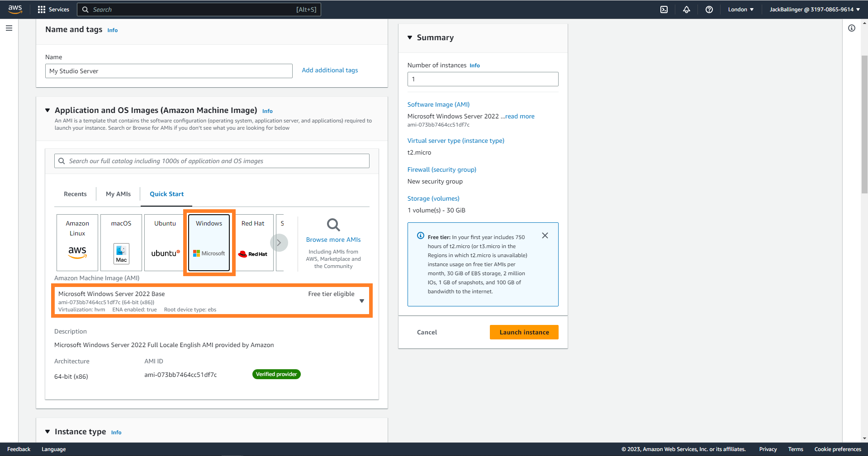Open Info link next to Number of instances
Image resolution: width=868 pixels, height=456 pixels.
tap(474, 66)
